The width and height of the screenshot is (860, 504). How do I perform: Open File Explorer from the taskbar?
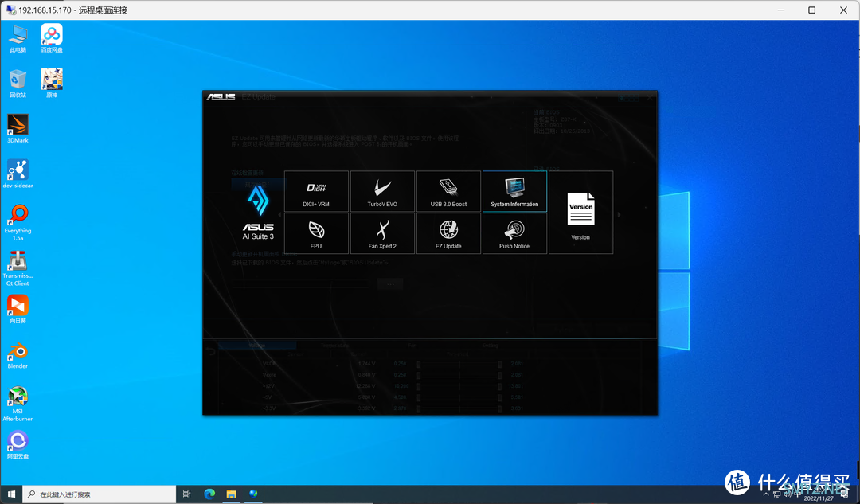(232, 494)
